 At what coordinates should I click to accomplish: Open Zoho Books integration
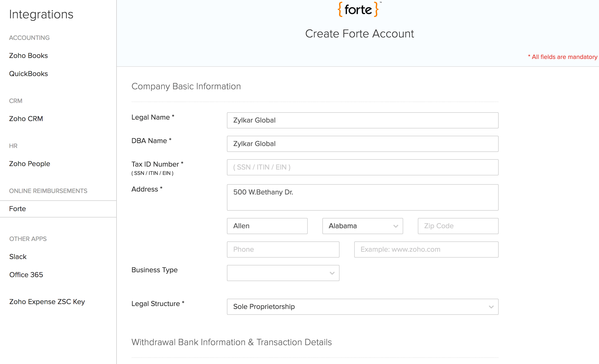click(x=28, y=56)
